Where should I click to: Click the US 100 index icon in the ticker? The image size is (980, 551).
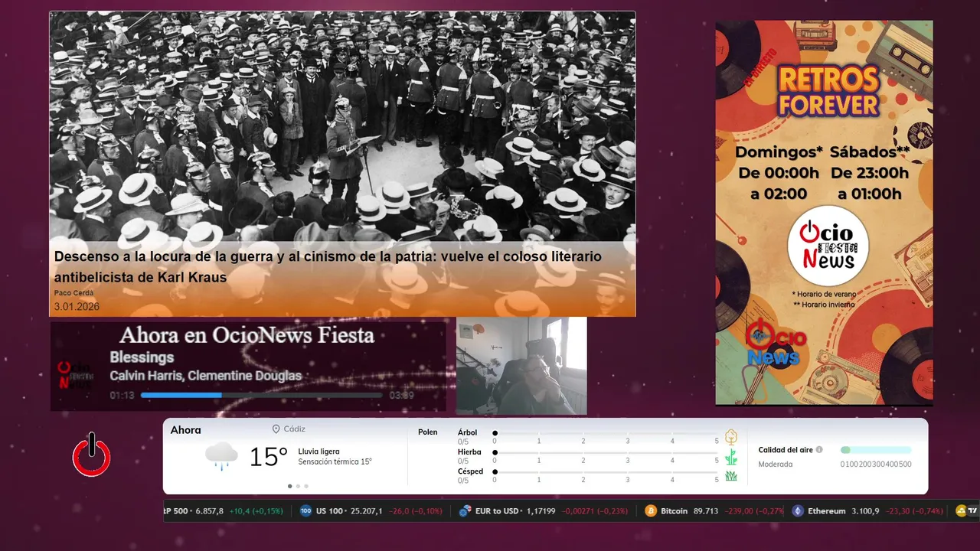tap(305, 511)
